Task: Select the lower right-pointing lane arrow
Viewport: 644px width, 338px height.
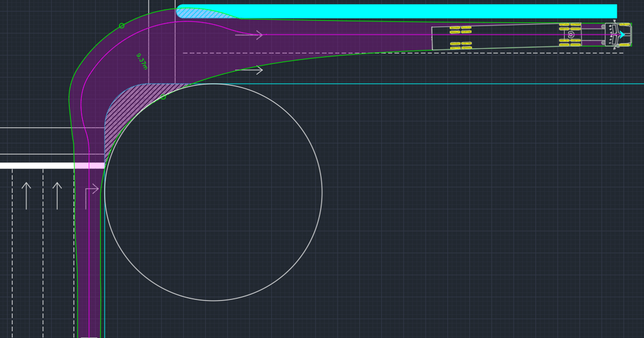Action: pos(249,70)
